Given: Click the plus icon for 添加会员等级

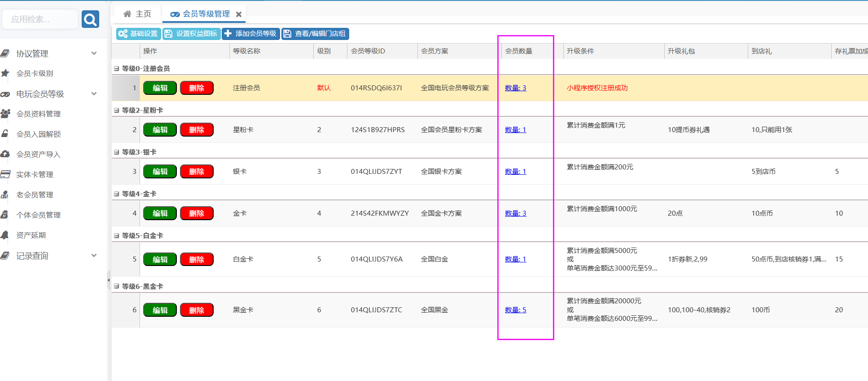Looking at the screenshot, I should pyautogui.click(x=228, y=34).
